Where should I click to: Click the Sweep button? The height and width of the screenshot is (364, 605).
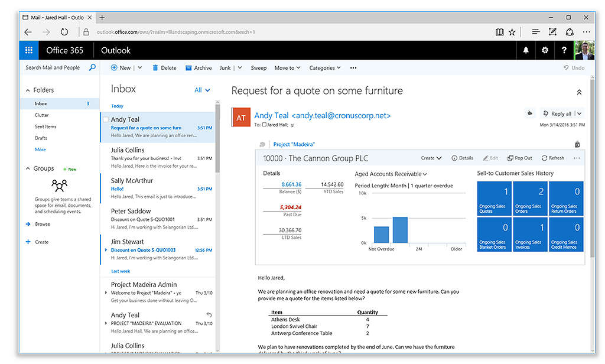[x=259, y=68]
